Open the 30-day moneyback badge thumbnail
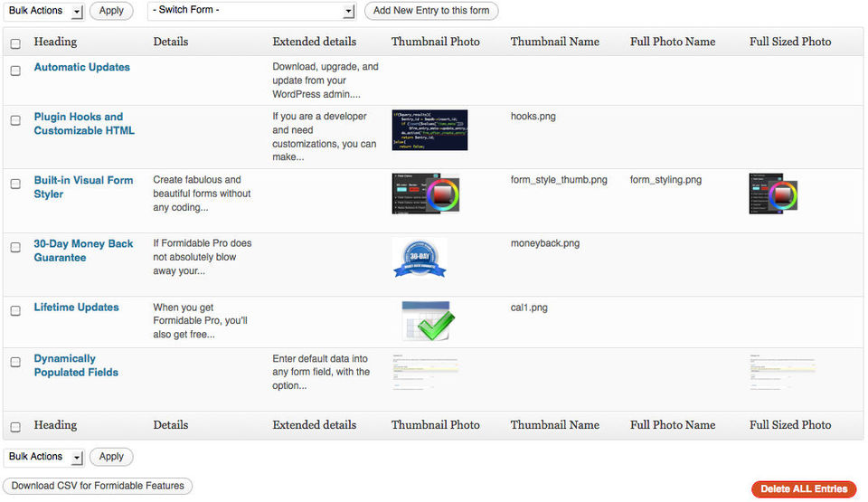Screen dimensions: 868x502 click(420, 258)
